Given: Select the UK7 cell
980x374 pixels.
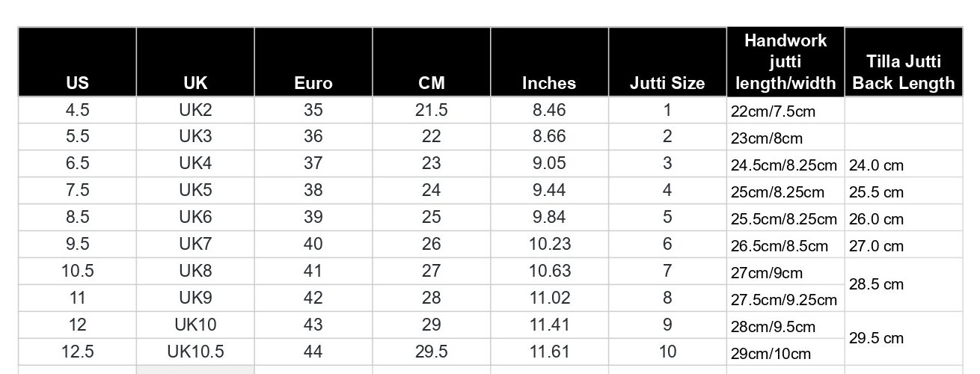Looking at the screenshot, I should 195,244.
